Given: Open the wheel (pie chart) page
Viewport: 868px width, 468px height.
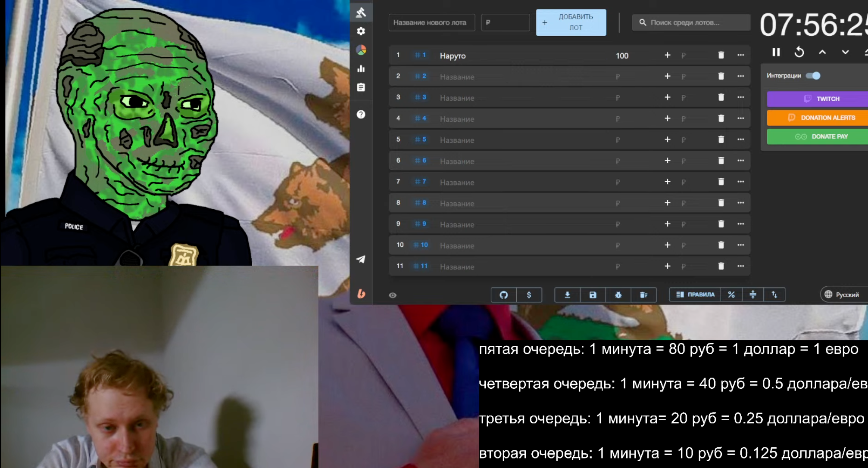Looking at the screenshot, I should coord(361,50).
